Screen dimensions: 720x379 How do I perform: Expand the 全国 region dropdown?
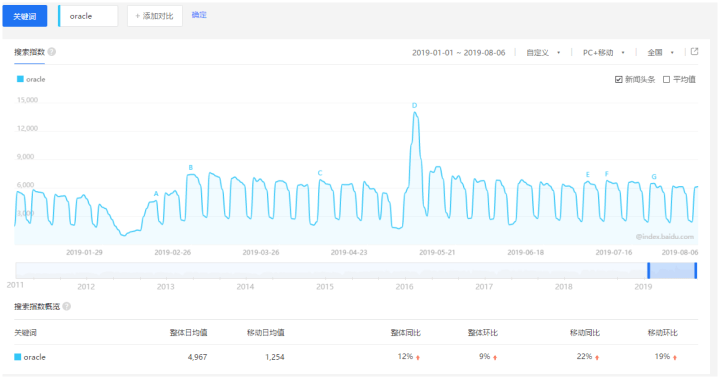coord(660,53)
